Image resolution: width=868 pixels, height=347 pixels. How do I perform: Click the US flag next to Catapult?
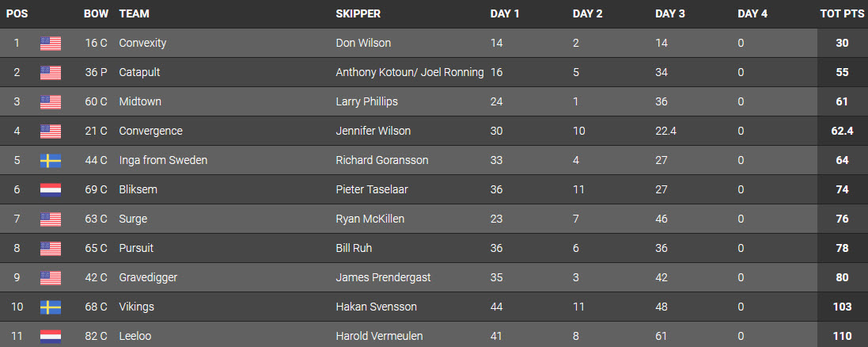[x=51, y=72]
